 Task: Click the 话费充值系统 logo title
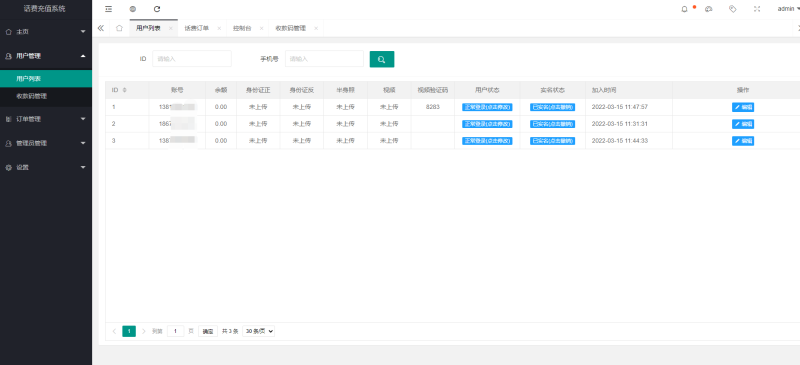coord(44,9)
